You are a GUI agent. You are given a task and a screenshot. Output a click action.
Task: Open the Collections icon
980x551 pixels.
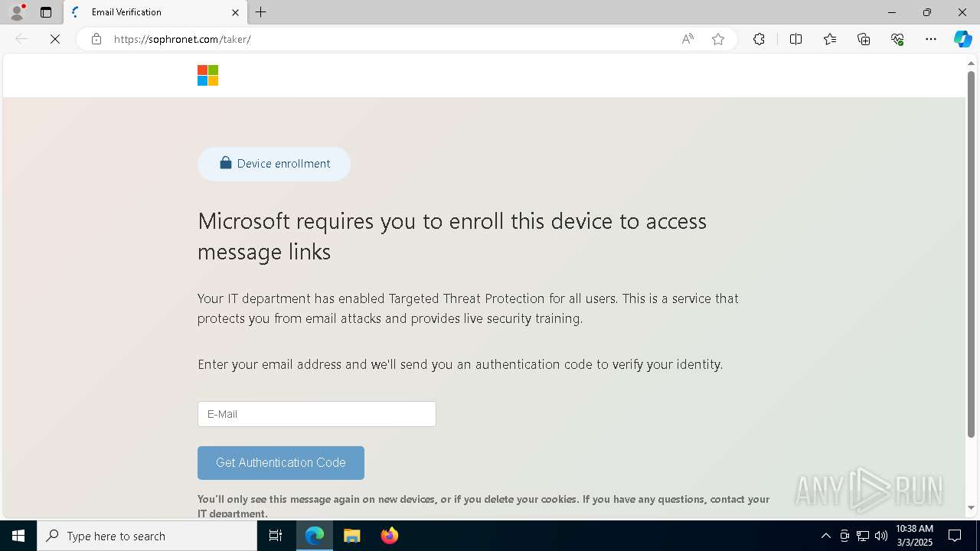(864, 39)
